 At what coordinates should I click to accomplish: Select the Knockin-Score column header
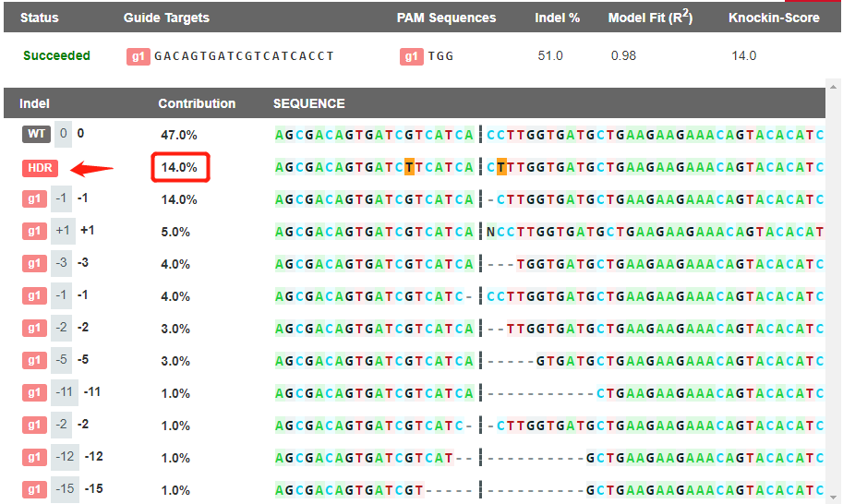774,18
